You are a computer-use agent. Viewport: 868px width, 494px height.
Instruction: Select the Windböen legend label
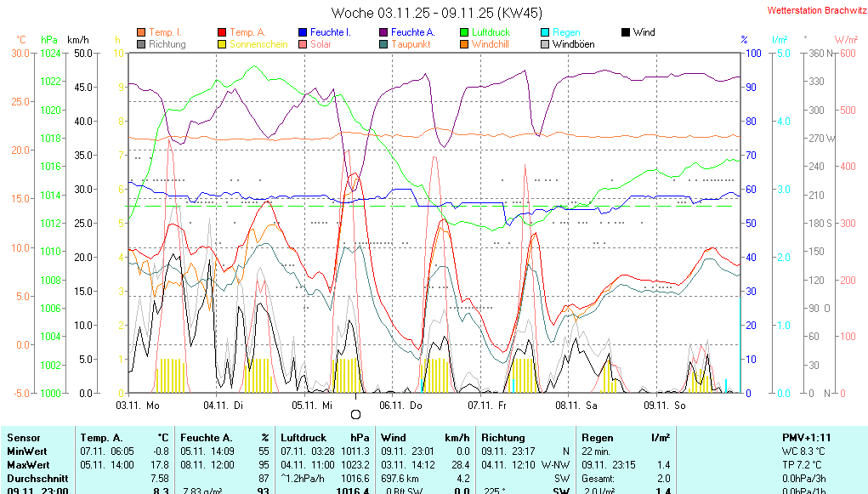coord(573,44)
